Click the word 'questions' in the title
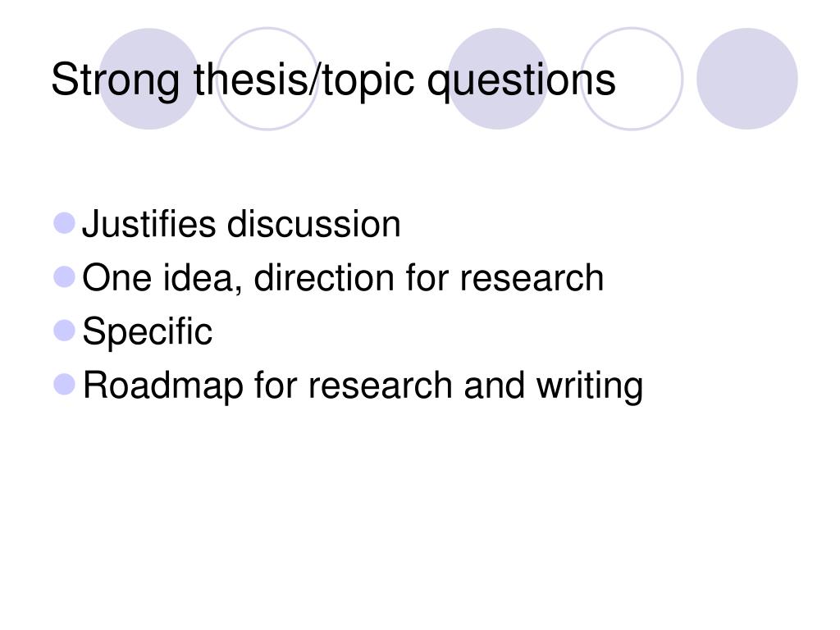This screenshot has width=840, height=630. [521, 81]
